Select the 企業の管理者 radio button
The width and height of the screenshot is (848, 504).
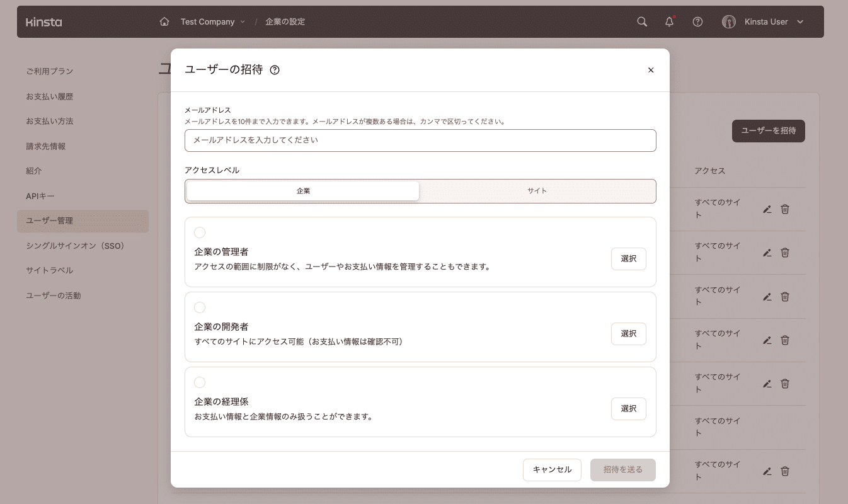point(200,232)
